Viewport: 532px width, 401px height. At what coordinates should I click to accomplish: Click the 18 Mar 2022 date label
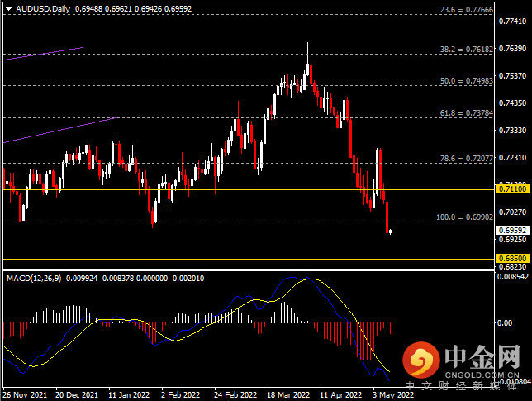coord(290,394)
